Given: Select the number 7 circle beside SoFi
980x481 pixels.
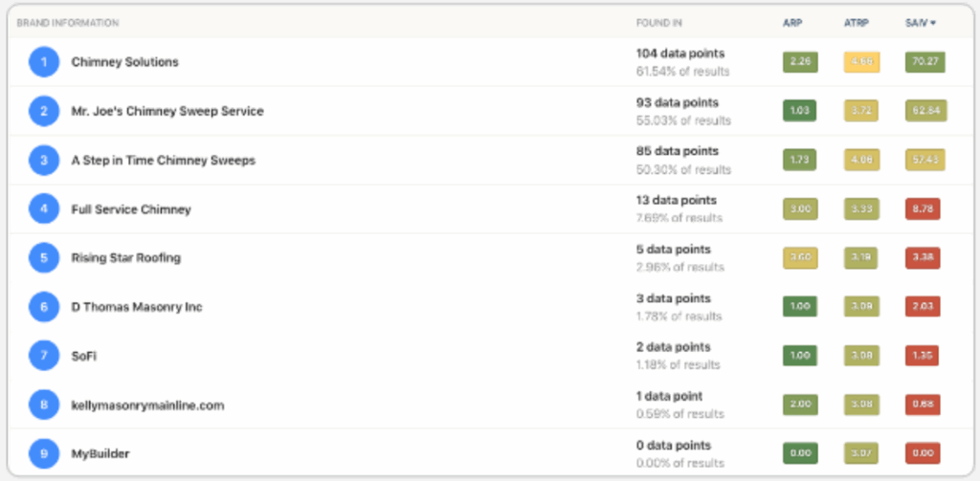Looking at the screenshot, I should click(43, 356).
